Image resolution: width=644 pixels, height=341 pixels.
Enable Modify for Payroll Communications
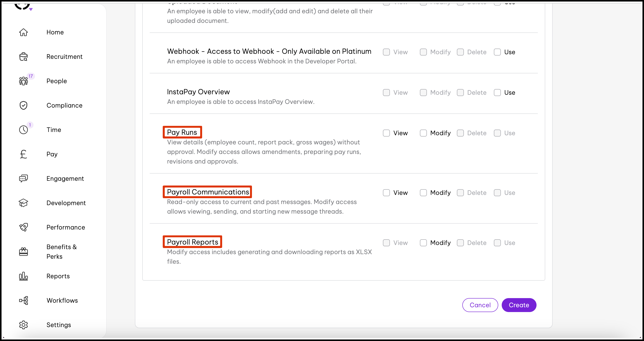point(423,193)
